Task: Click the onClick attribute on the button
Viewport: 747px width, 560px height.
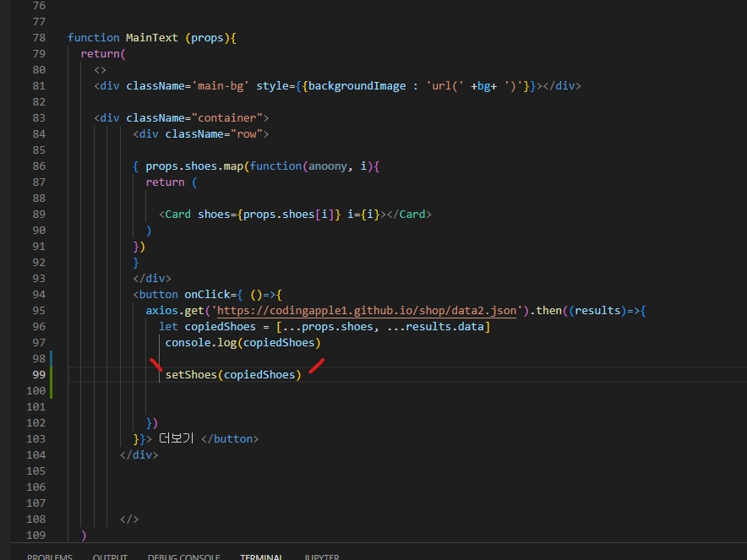Action: click(207, 295)
